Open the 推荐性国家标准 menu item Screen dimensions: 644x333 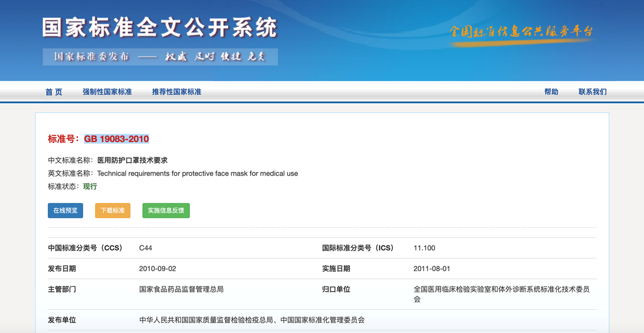click(177, 92)
